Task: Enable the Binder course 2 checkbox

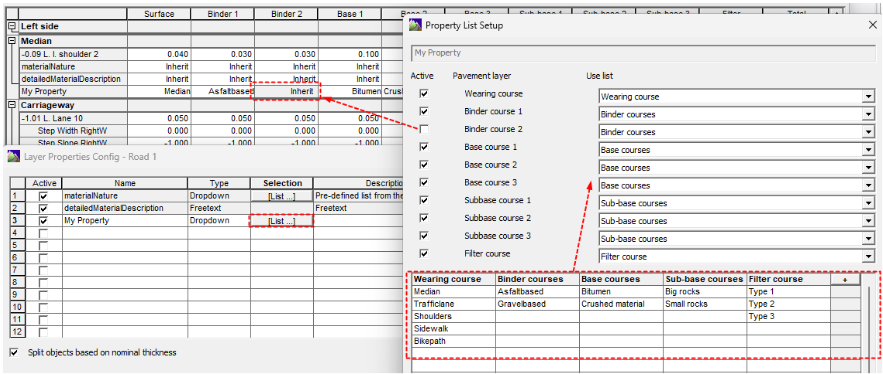Action: [x=424, y=130]
